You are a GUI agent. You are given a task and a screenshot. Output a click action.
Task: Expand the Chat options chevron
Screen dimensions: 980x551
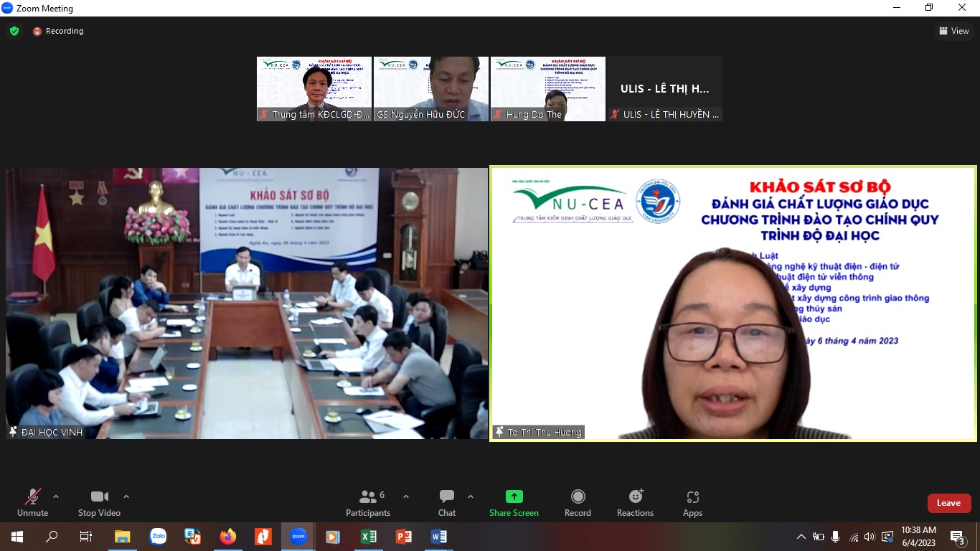coord(471,496)
